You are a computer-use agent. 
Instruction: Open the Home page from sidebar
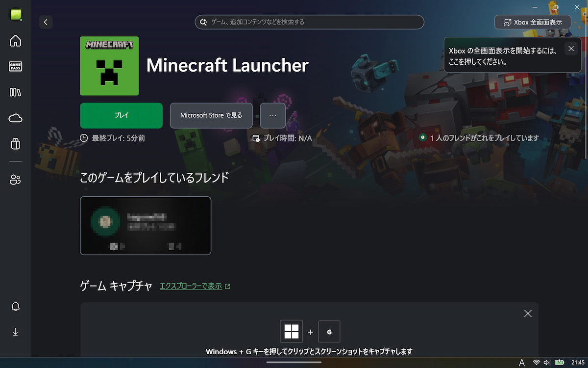click(16, 41)
